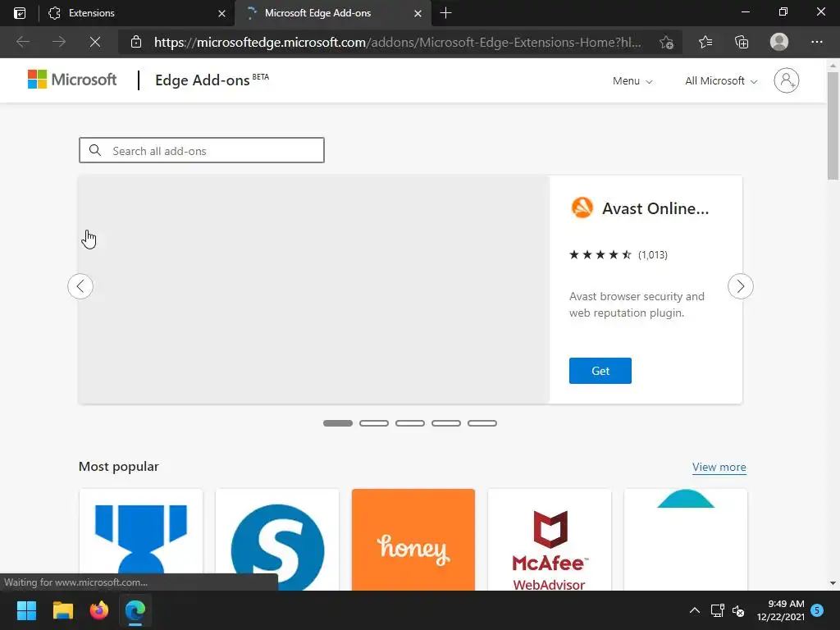
Task: Open Avast Online add-on title
Action: point(655,208)
